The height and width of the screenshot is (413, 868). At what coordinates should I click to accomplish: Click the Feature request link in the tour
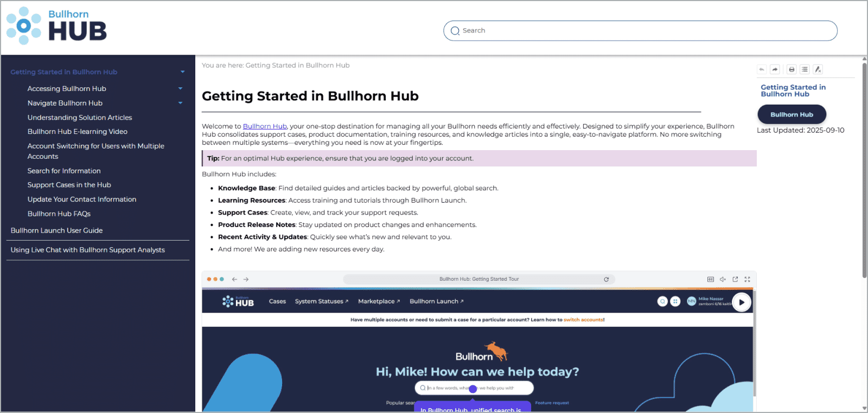tap(552, 403)
